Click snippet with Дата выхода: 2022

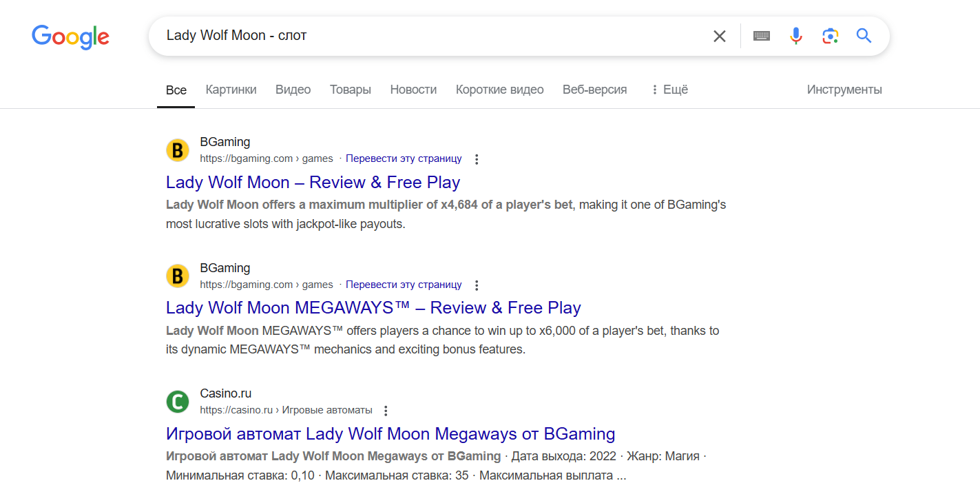click(x=437, y=466)
